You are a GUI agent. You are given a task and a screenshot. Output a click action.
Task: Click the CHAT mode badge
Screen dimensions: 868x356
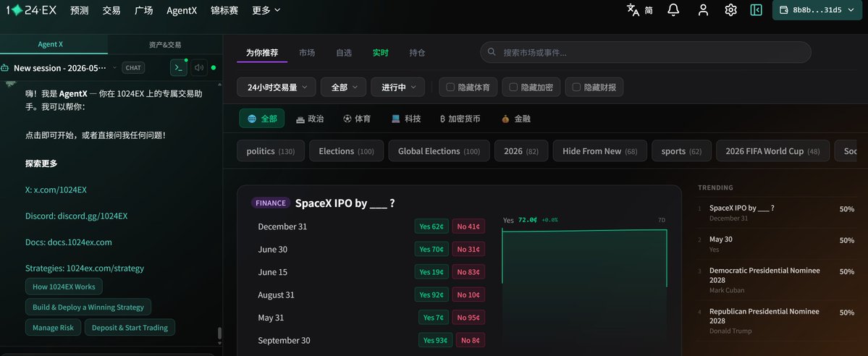pyautogui.click(x=133, y=67)
